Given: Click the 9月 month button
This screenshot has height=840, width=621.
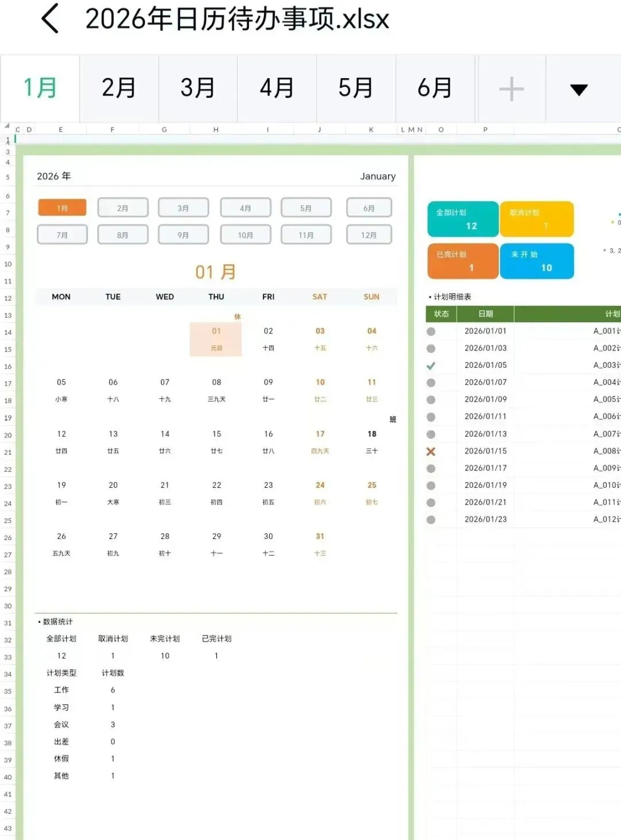Looking at the screenshot, I should click(183, 234).
